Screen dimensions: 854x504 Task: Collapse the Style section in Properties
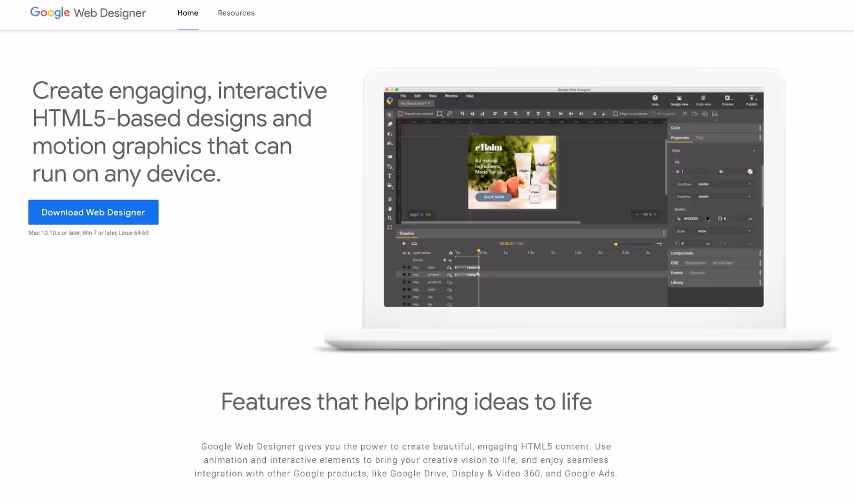[x=754, y=150]
